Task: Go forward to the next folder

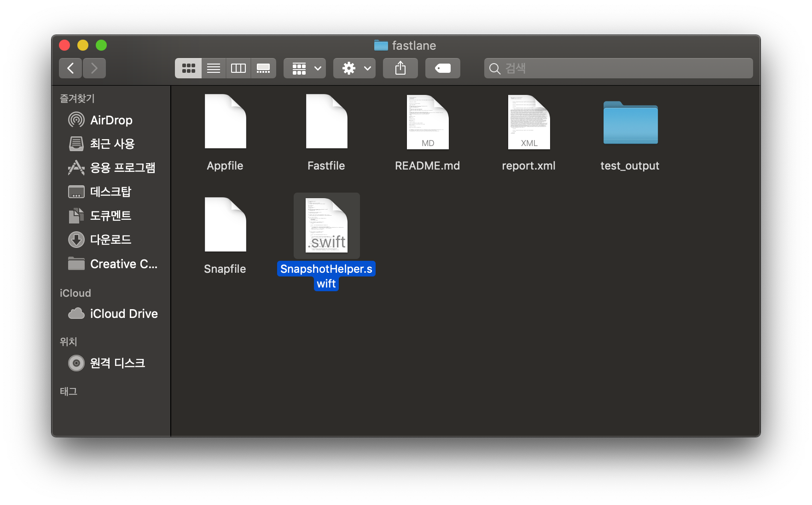Action: [x=94, y=68]
